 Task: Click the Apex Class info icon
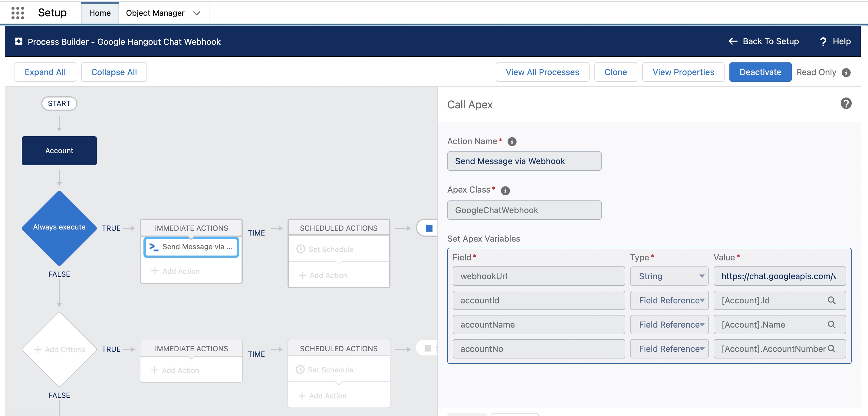(505, 190)
